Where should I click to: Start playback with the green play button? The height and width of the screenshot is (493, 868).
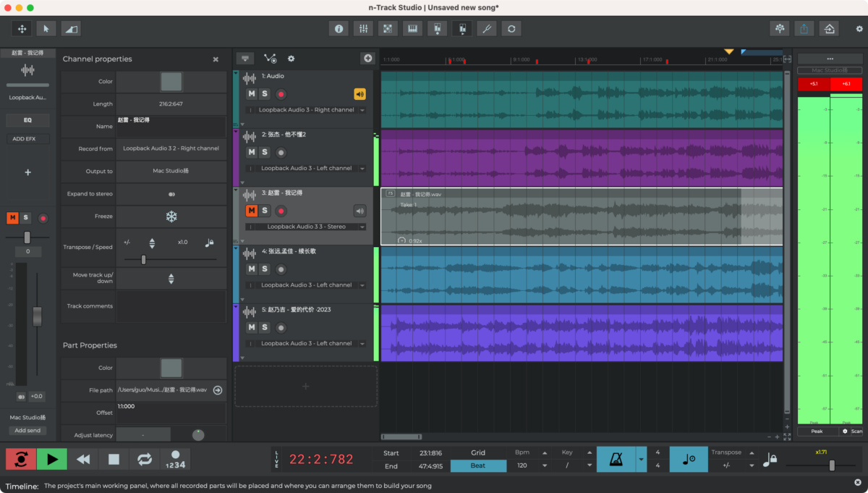click(x=52, y=459)
